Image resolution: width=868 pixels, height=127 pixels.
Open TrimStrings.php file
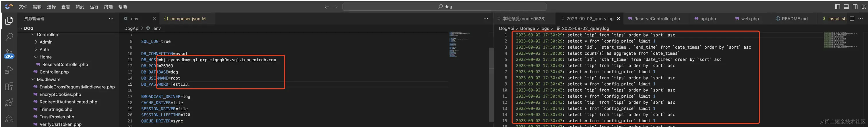(56, 109)
